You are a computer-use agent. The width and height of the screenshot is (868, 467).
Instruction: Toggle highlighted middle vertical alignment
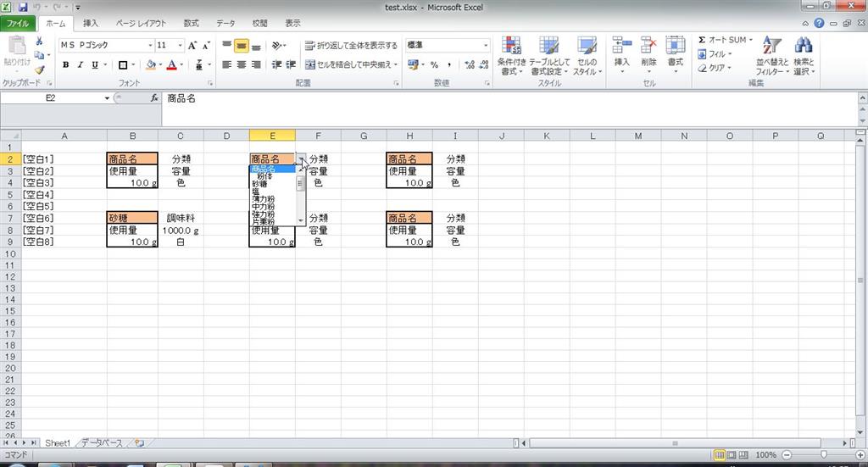click(242, 46)
